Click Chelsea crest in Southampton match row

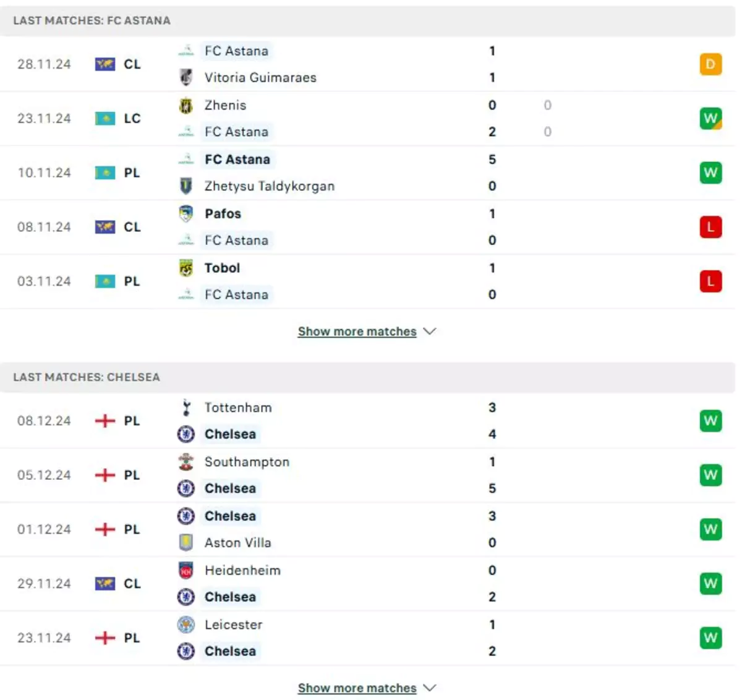(185, 489)
